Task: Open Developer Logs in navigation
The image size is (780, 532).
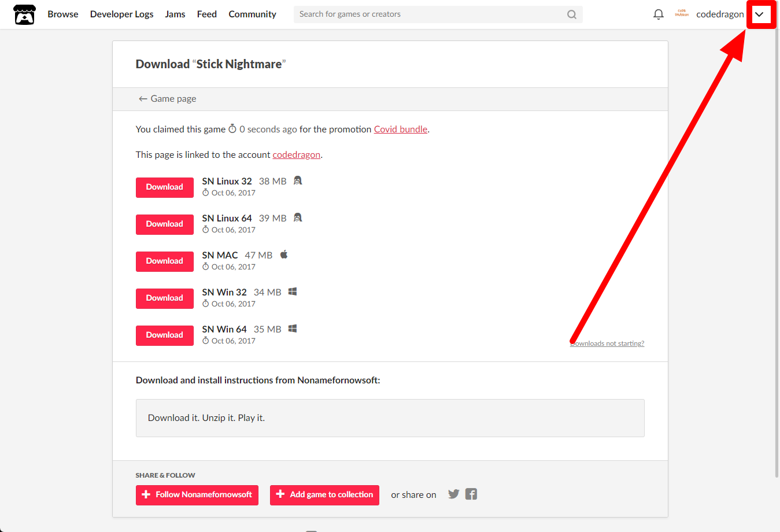Action: 122,14
